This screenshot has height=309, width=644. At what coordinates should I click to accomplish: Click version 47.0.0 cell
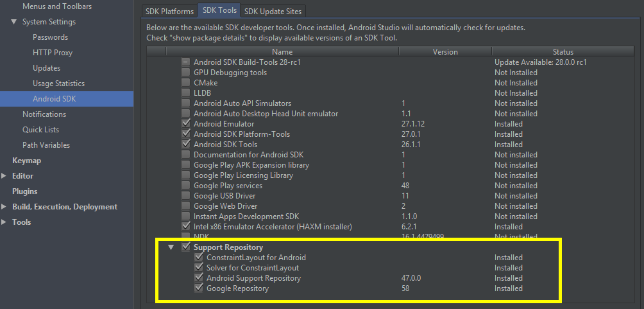click(x=411, y=278)
